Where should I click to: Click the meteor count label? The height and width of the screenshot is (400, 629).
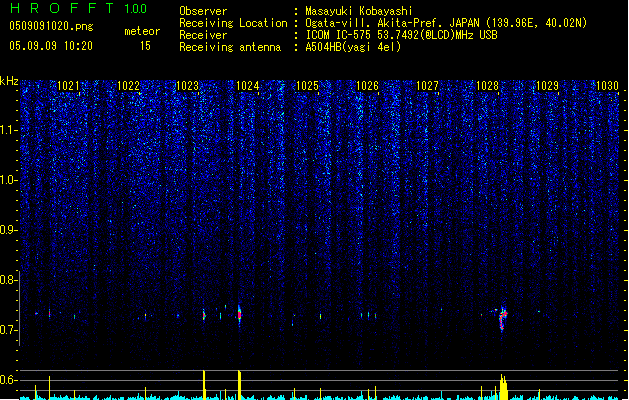click(x=142, y=31)
